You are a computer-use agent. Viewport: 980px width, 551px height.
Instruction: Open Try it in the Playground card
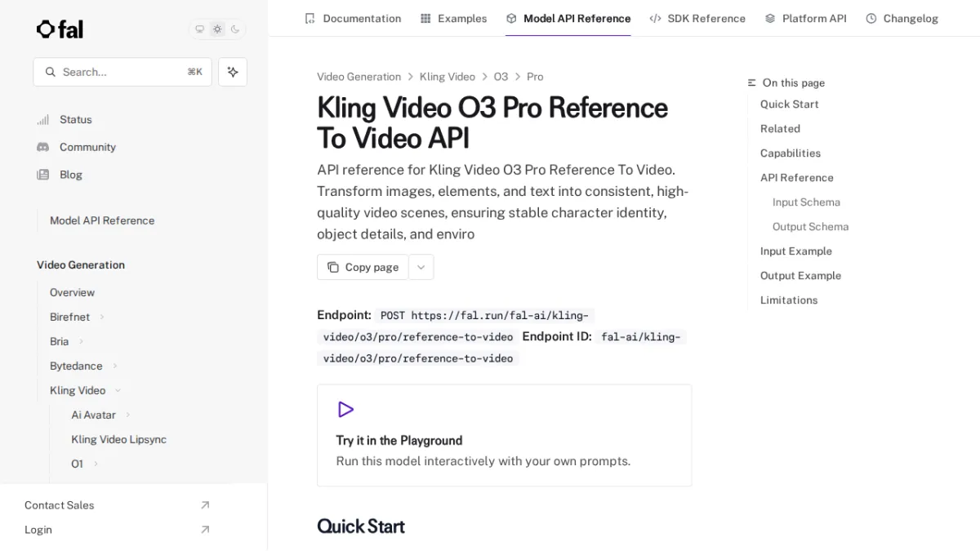coord(504,436)
